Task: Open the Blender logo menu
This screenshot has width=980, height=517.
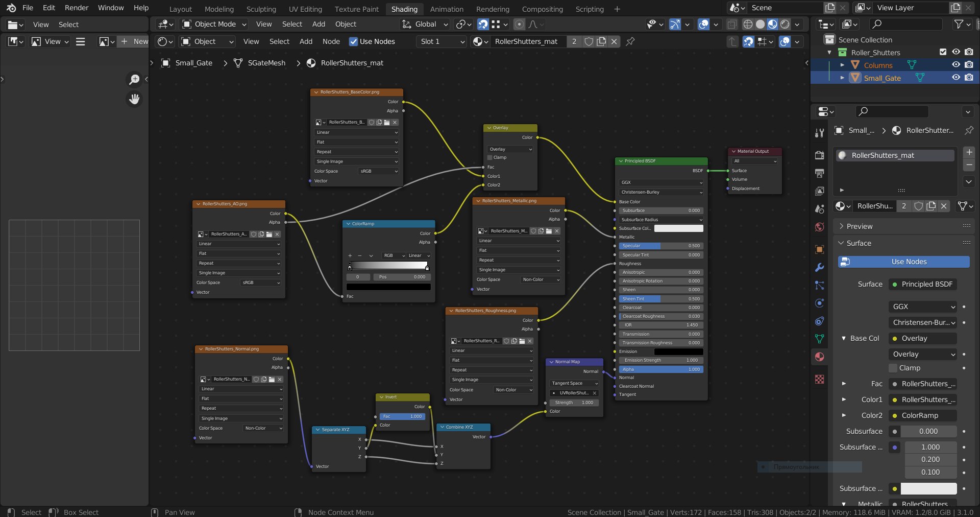Action: pos(11,8)
